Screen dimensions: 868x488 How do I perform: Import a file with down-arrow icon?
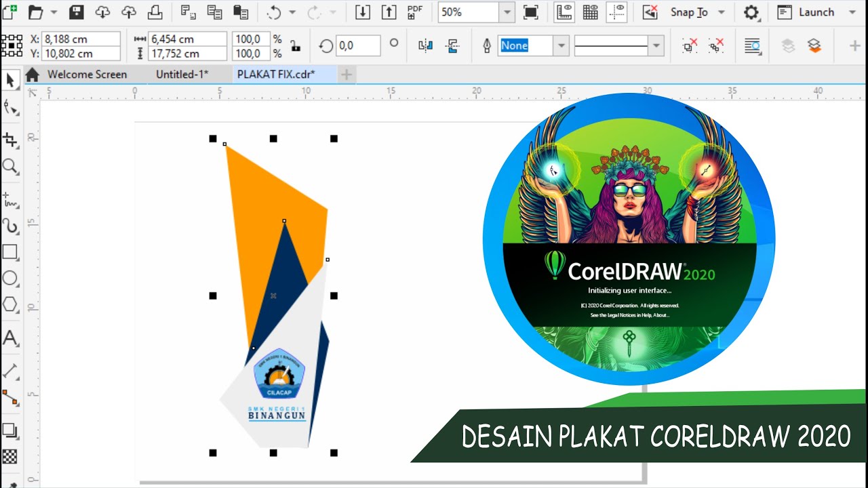363,12
